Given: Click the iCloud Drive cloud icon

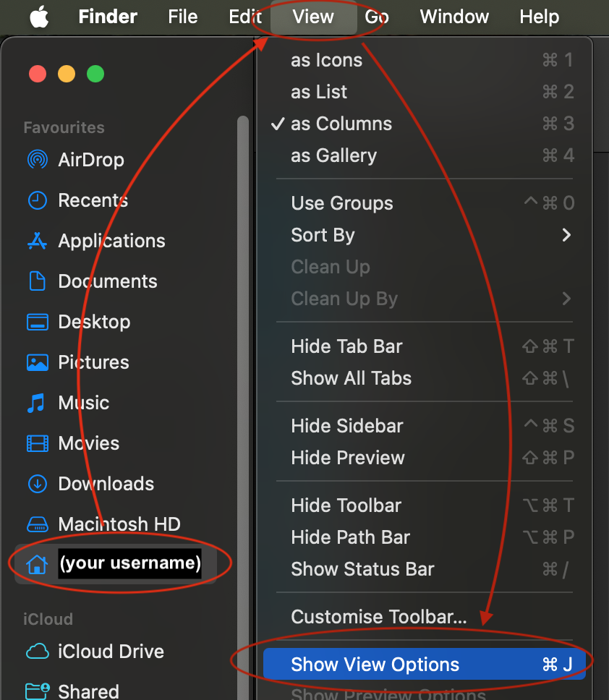Looking at the screenshot, I should 38,652.
